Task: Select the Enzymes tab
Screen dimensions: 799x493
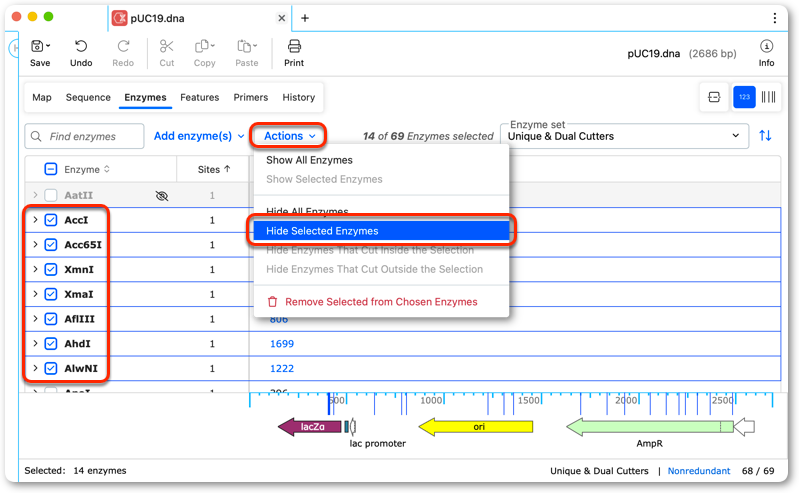Action: (145, 97)
